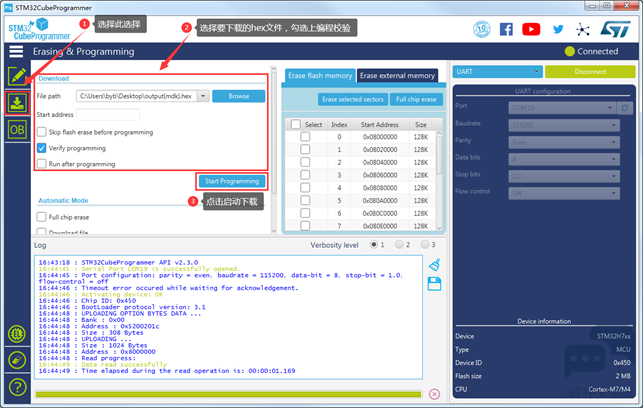
Task: Select sector 0 checkbox at 0x08000000
Action: point(305,137)
